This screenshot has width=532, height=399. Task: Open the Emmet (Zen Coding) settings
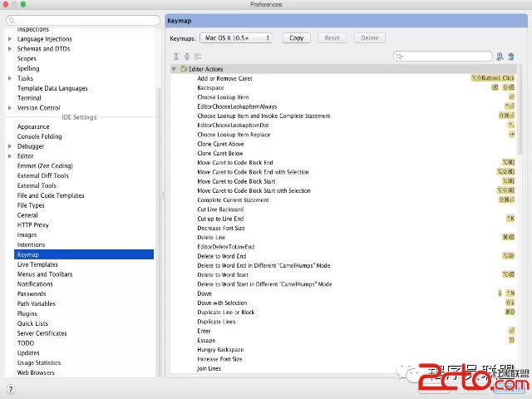tap(45, 166)
